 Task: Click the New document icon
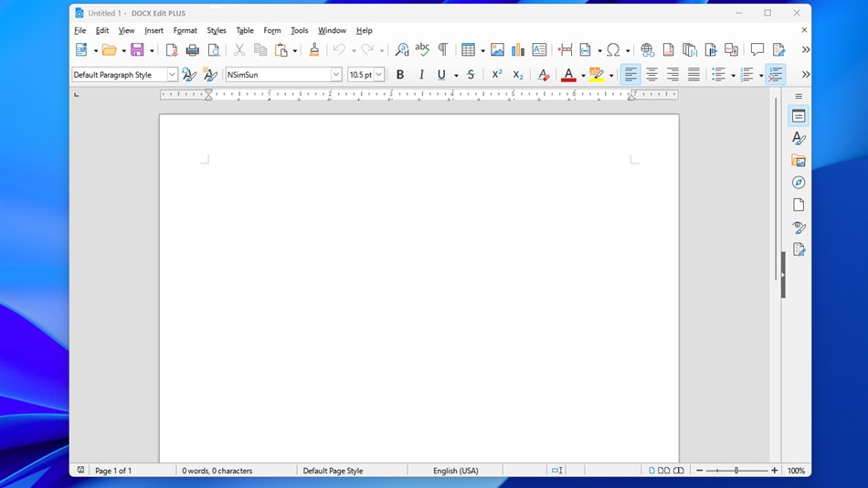point(81,50)
